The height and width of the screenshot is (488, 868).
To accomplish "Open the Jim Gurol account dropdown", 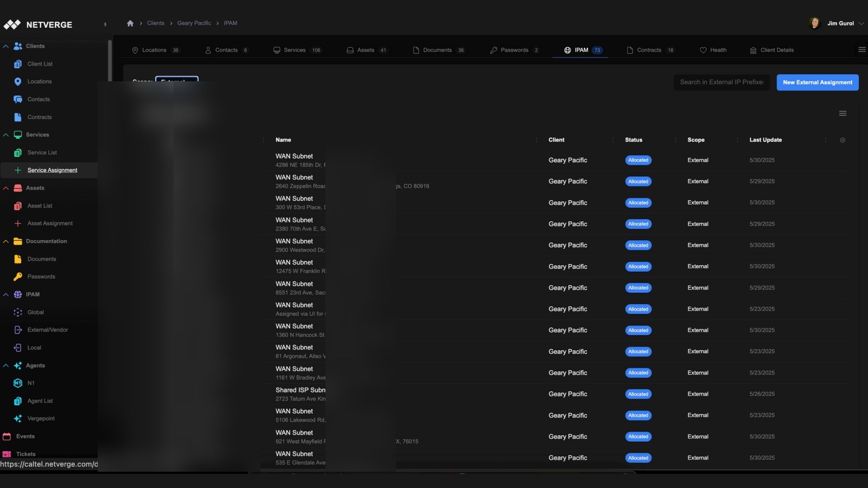I will coord(840,23).
